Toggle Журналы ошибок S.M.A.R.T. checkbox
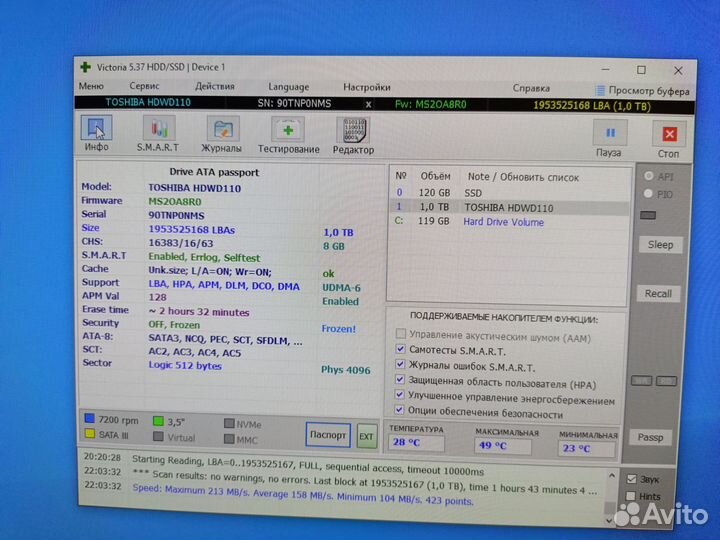The width and height of the screenshot is (720, 540). click(402, 366)
